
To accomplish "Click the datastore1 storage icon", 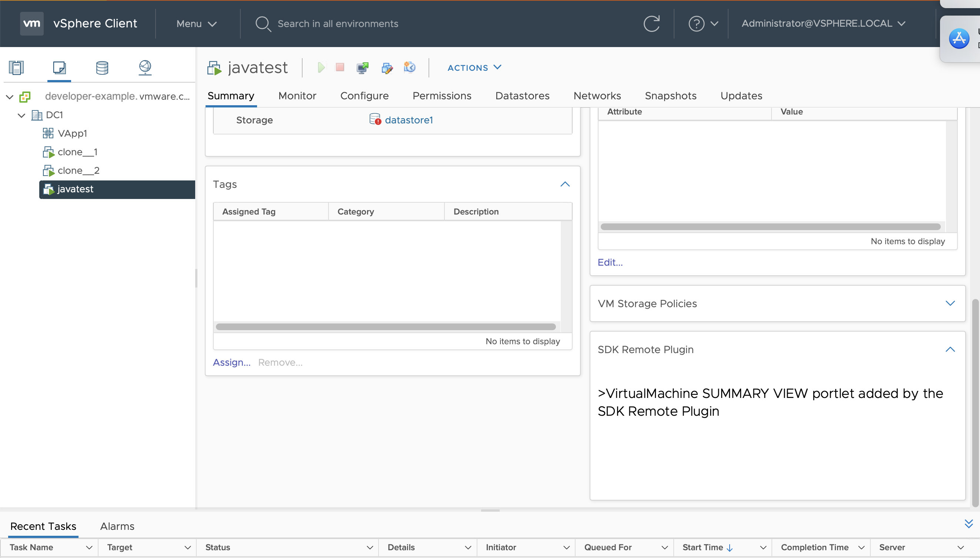I will [375, 119].
